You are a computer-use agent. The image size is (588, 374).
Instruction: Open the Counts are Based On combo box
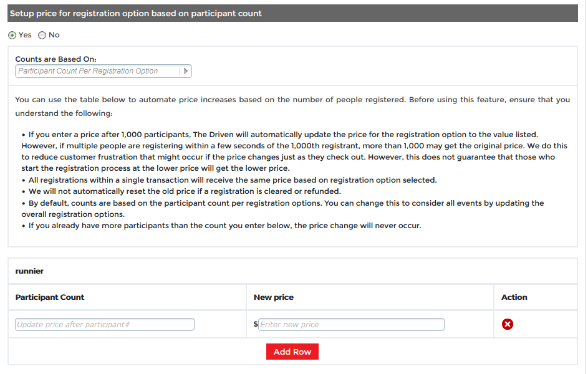[x=99, y=71]
